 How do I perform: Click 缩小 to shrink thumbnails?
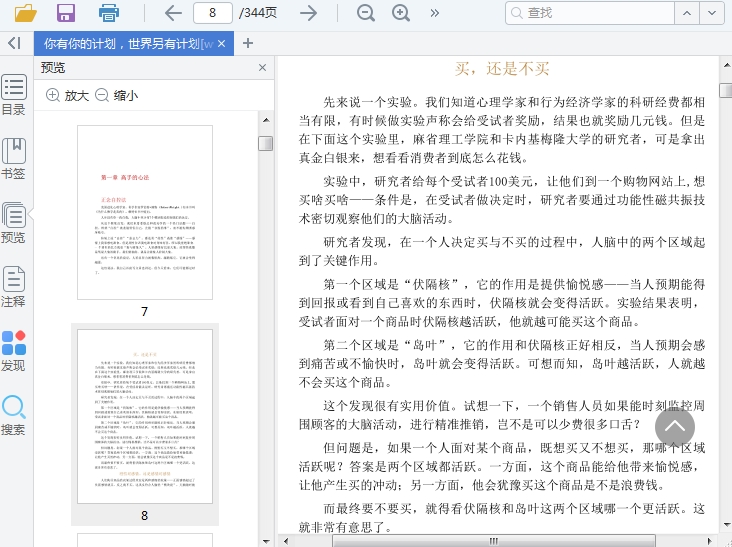(x=116, y=95)
